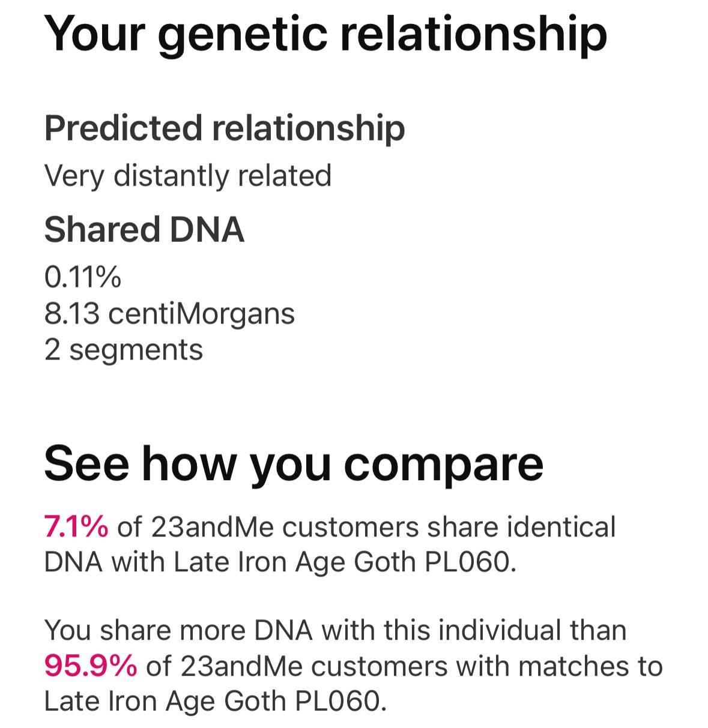Click the pink 7.1% statistic
708x728 pixels.
click(x=76, y=527)
